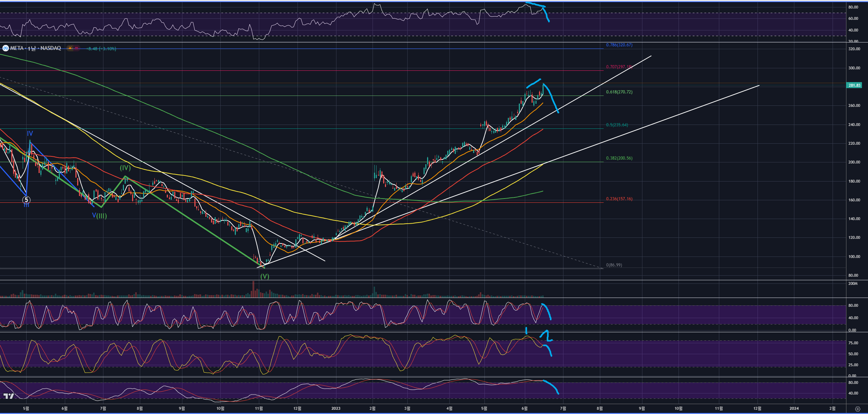Viewport: 868px width, 414px height.
Task: Click the 0(86.99) Fibonacci base label
Action: click(614, 265)
